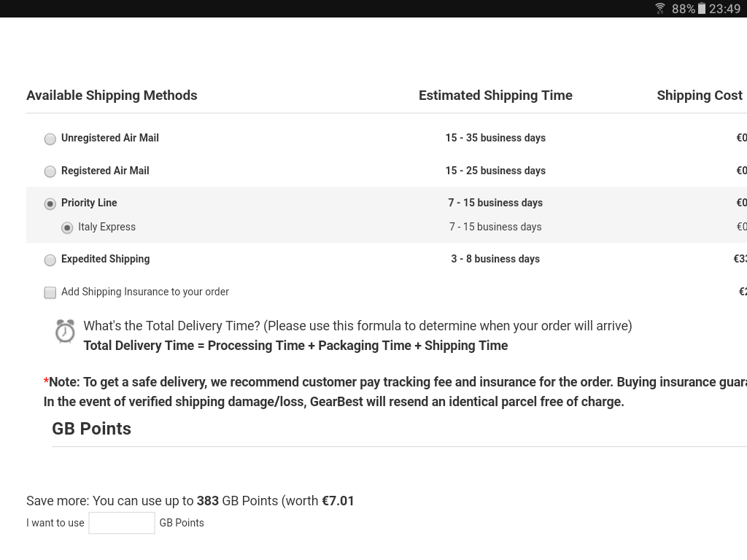The width and height of the screenshot is (747, 560).
Task: Click the GB Points section heading
Action: coord(91,429)
